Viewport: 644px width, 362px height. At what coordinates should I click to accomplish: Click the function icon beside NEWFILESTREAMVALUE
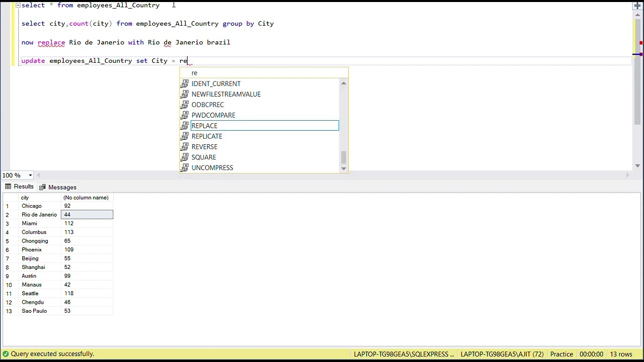pos(185,95)
